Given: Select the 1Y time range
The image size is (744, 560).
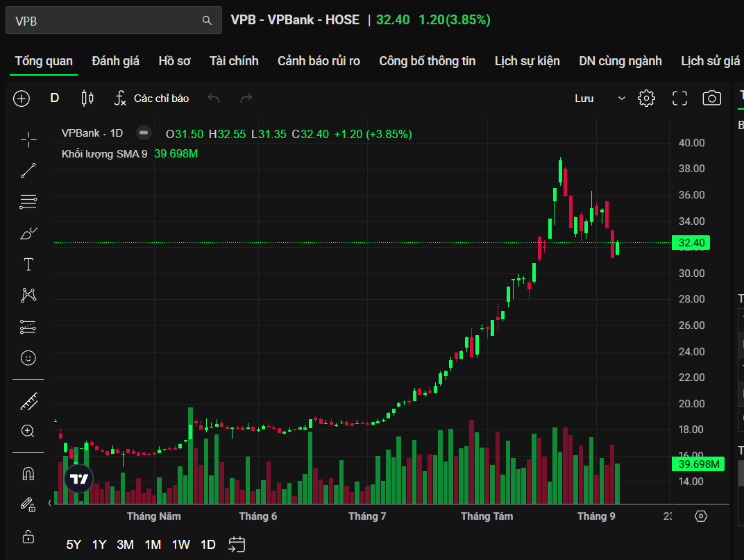Looking at the screenshot, I should click(99, 544).
